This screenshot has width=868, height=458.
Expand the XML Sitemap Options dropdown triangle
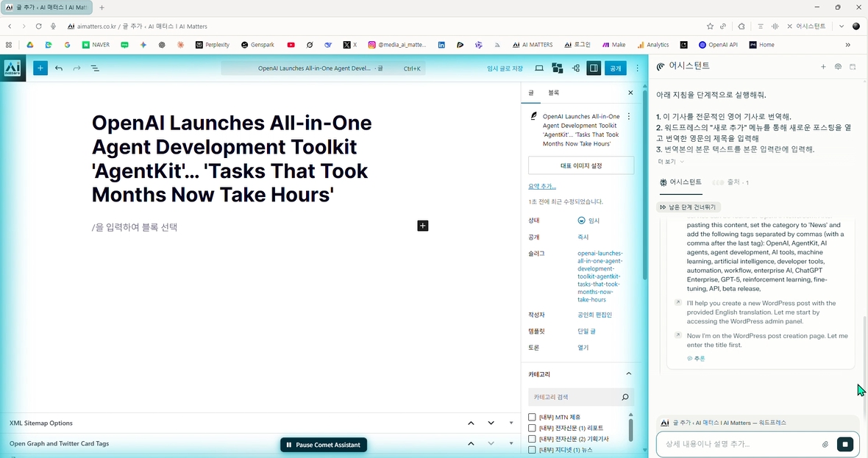pos(511,423)
